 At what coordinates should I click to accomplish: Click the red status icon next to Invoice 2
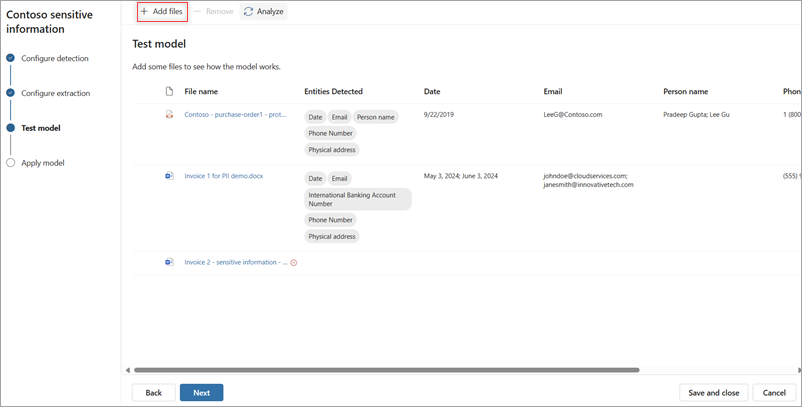(294, 262)
